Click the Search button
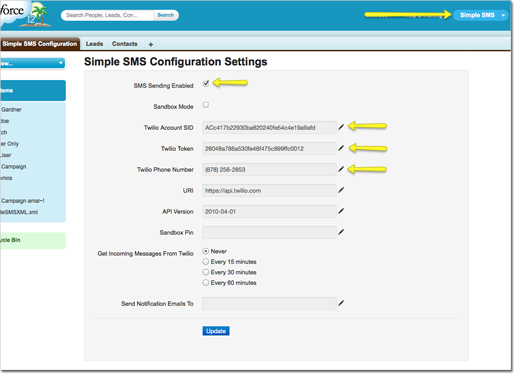The image size is (520, 379). [x=166, y=15]
